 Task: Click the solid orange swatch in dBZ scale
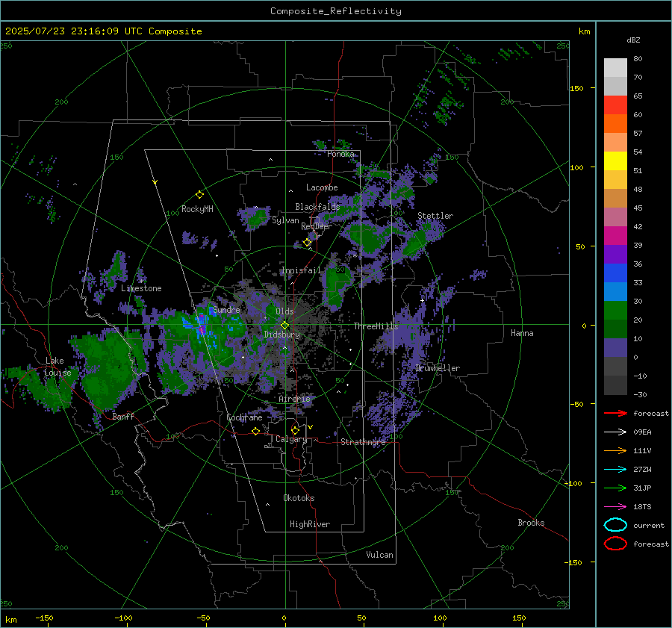click(x=615, y=124)
